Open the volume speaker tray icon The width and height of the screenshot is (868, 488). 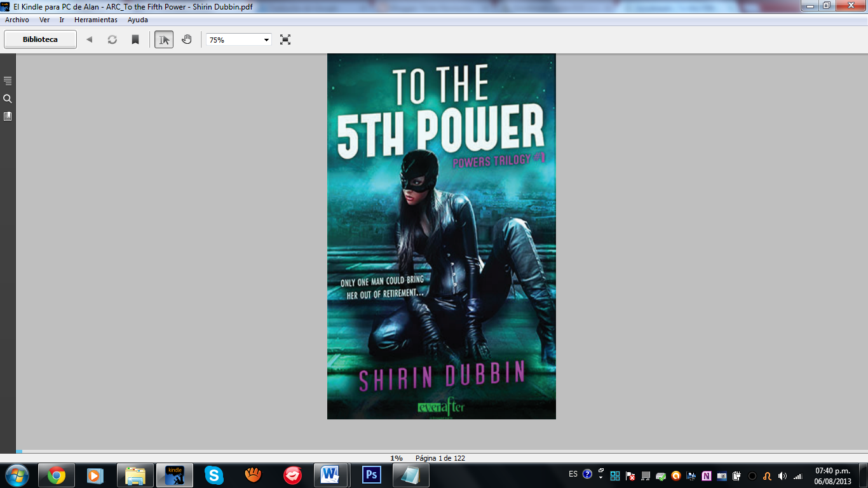click(x=782, y=476)
